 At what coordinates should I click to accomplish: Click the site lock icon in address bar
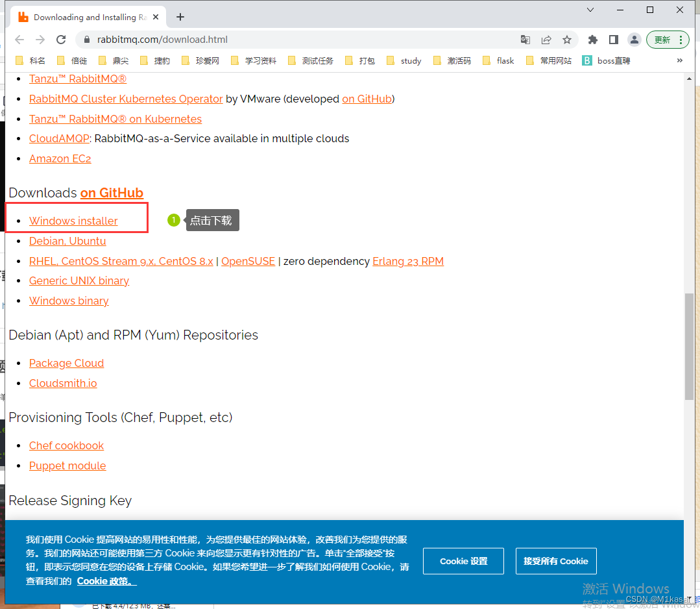point(87,40)
